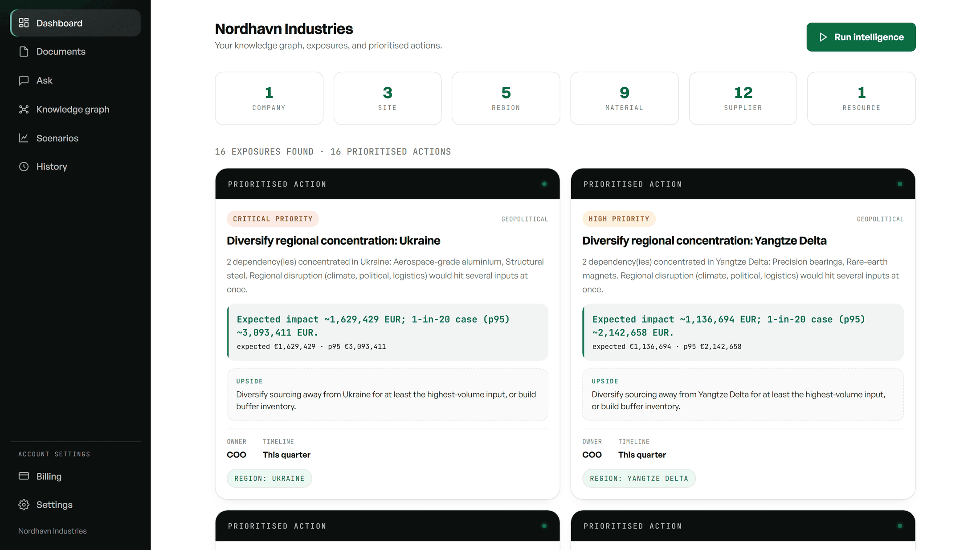Open the Material count card

[625, 99]
